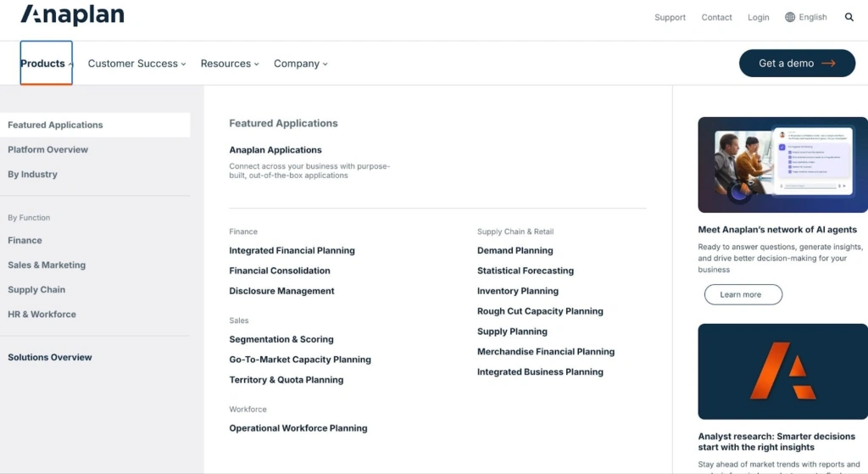Click the Anaplan logo
This screenshot has width=868, height=474.
[72, 15]
